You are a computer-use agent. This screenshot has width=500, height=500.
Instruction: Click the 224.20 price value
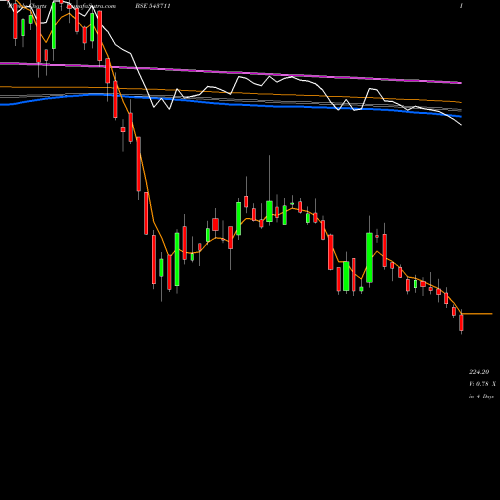(479, 372)
